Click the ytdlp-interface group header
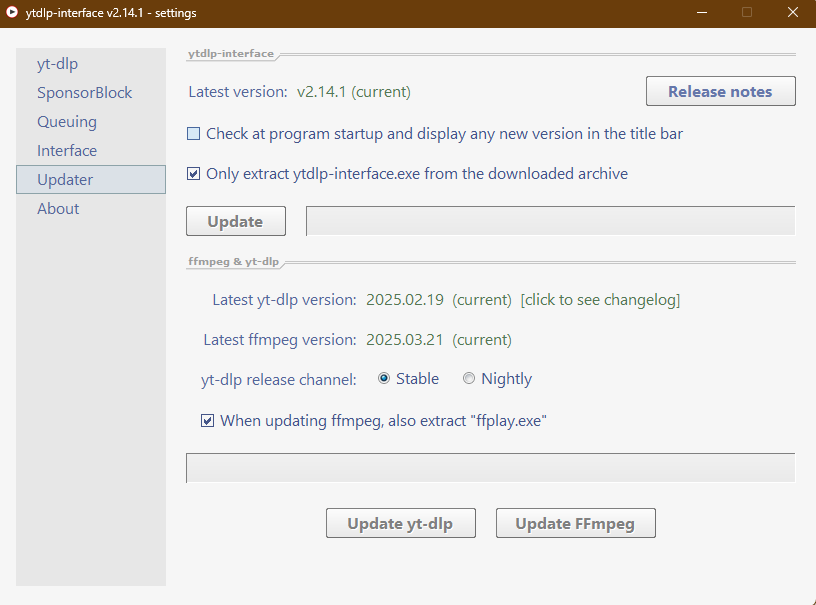This screenshot has height=605, width=816. click(x=231, y=54)
